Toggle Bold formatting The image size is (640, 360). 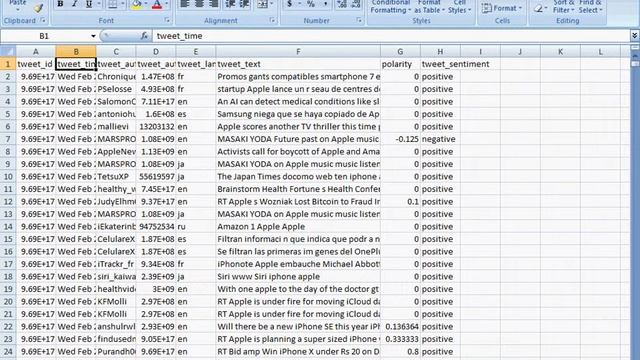(x=60, y=4)
